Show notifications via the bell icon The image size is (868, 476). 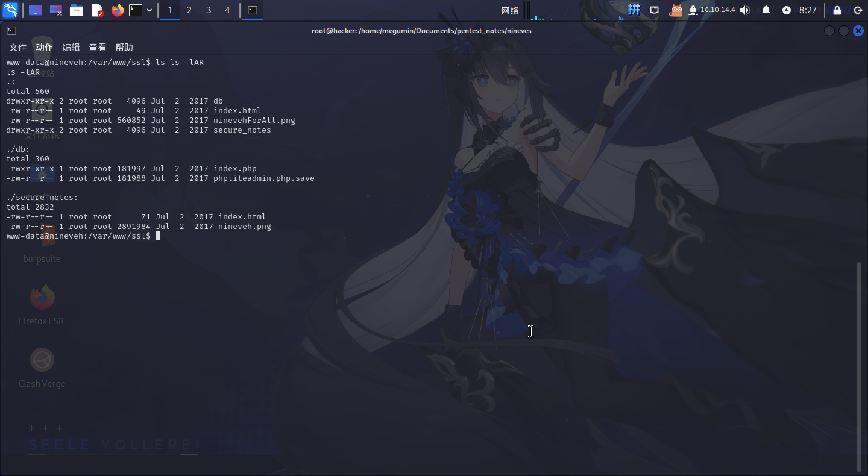pyautogui.click(x=766, y=10)
